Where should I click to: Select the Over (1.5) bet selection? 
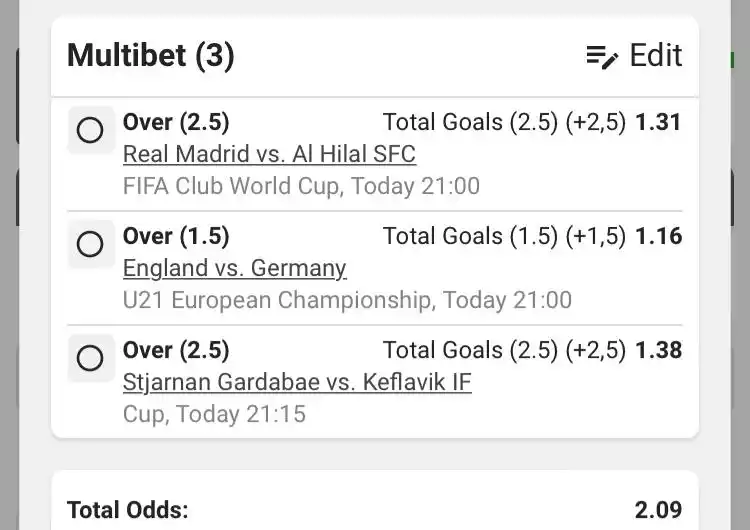point(176,236)
